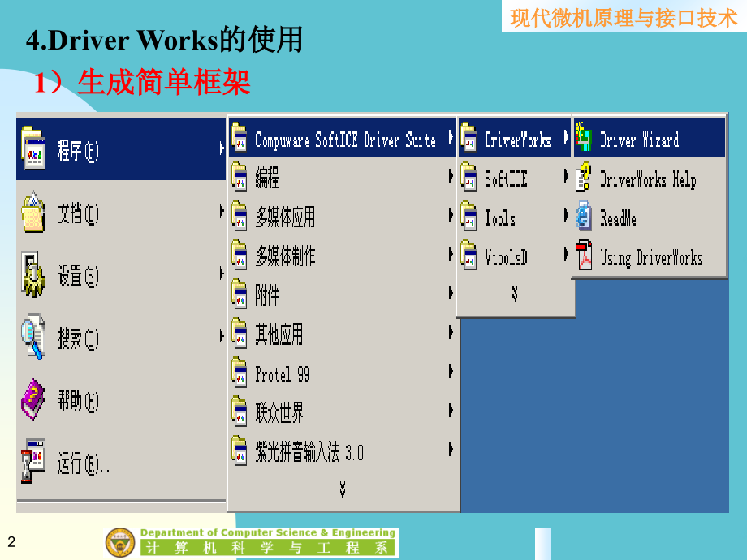Viewport: 747px width, 560px height.
Task: Expand the 文档(D) submenu arrow
Action: tap(222, 210)
